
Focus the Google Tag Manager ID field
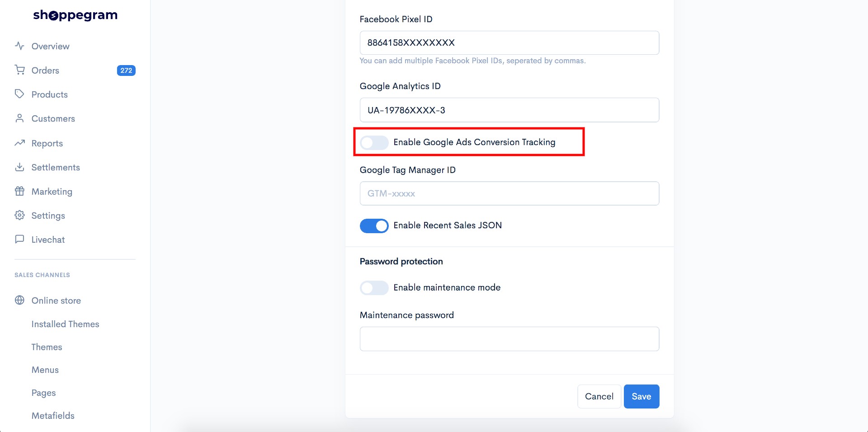coord(509,193)
